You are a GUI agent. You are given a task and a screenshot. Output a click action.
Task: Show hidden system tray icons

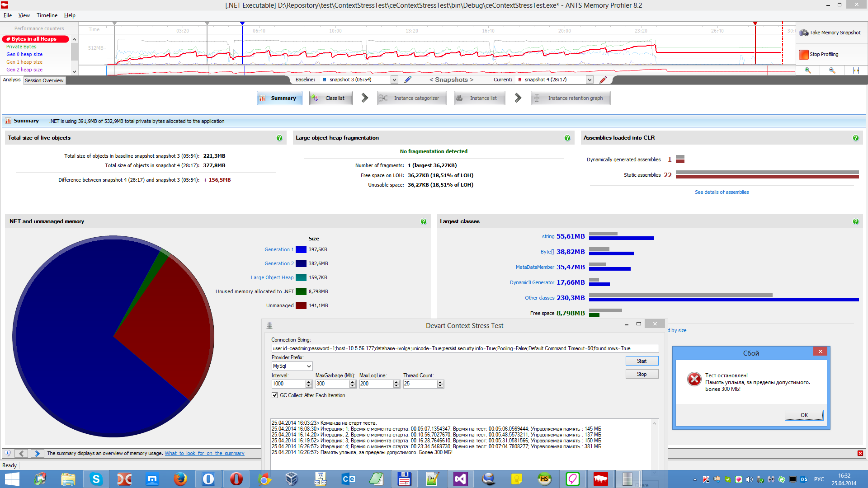coord(695,479)
